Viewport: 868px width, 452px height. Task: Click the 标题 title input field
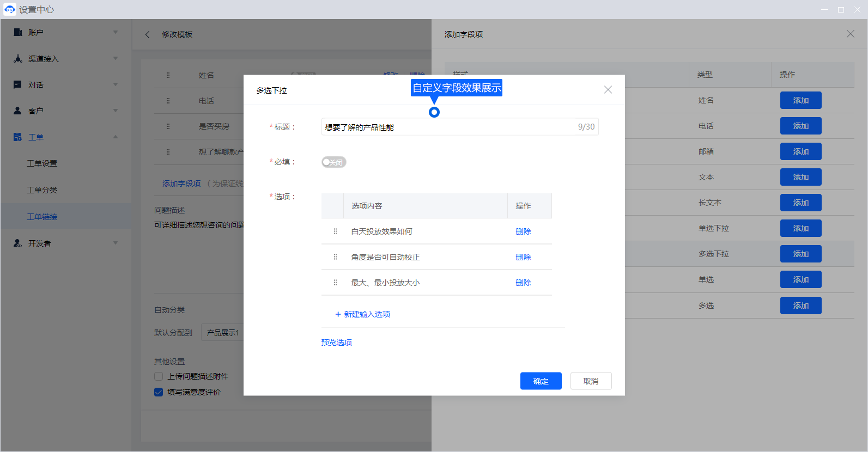pos(447,127)
